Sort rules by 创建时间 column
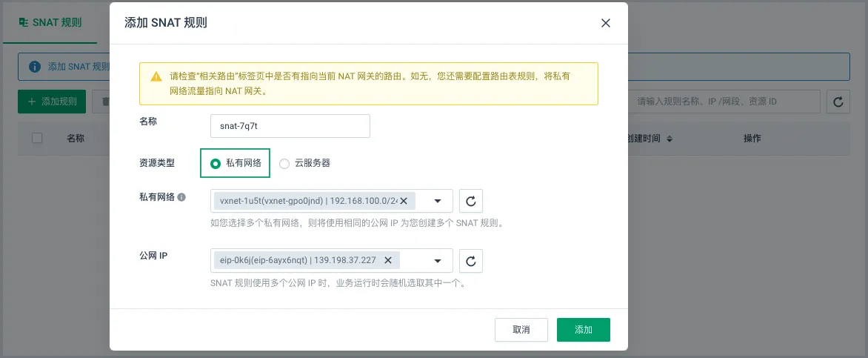The width and height of the screenshot is (868, 358). [669, 139]
